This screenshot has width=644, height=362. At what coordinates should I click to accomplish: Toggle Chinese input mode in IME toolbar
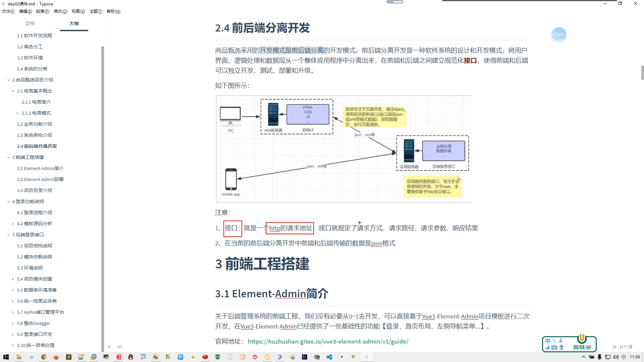click(x=548, y=341)
